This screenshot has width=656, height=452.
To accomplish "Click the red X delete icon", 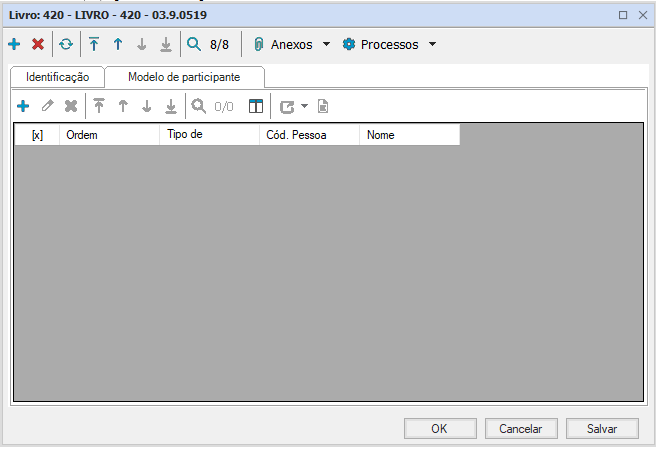I will click(x=38, y=45).
